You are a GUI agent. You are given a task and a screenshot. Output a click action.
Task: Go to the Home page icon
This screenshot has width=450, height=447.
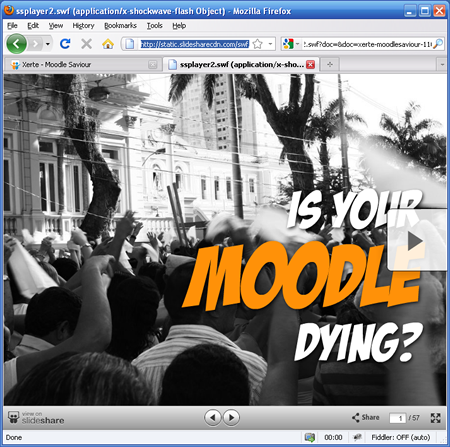pos(108,44)
